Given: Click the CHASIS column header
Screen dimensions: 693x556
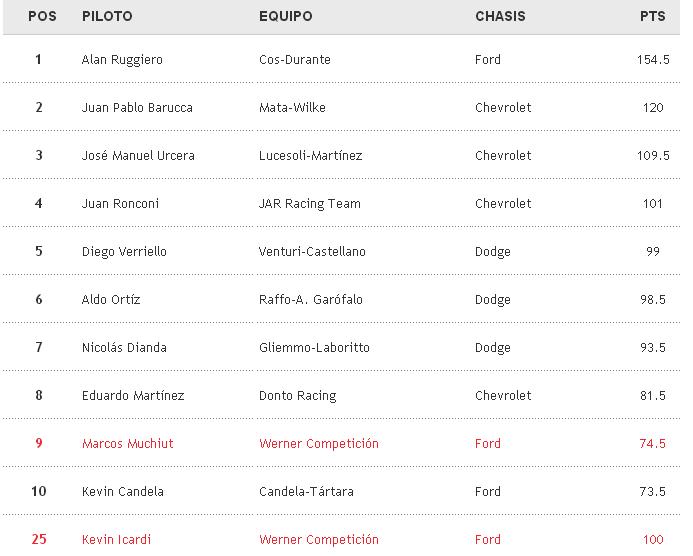Looking at the screenshot, I should pos(500,17).
